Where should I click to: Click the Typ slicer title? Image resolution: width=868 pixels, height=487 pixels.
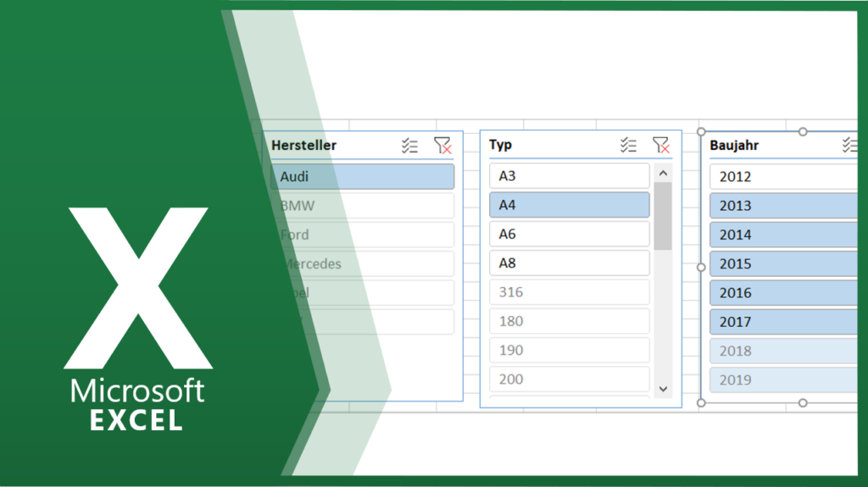coord(500,145)
